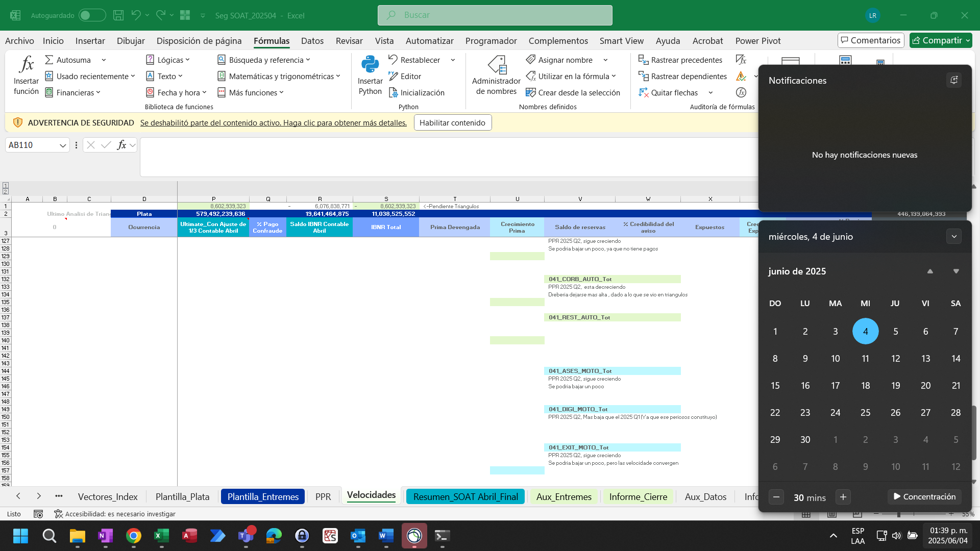The height and width of the screenshot is (551, 980).
Task: Click macro record status bar icon
Action: coord(38,514)
